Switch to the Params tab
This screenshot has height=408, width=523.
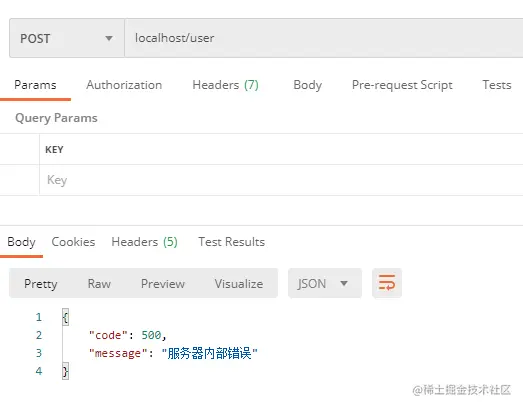tap(35, 85)
